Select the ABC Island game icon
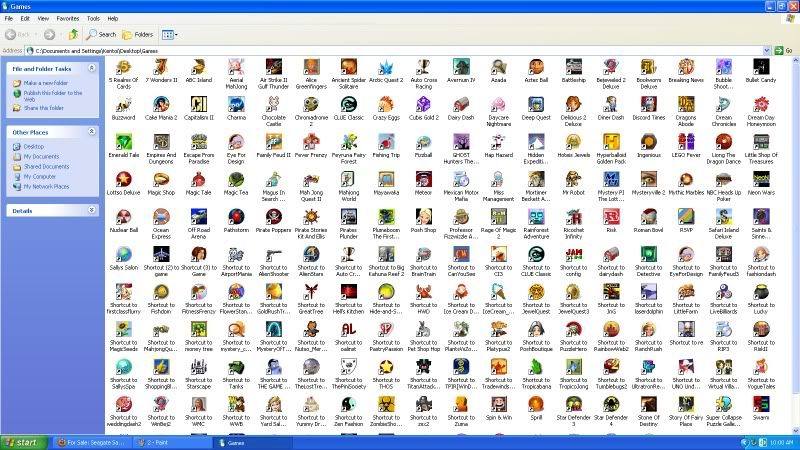The image size is (800, 450). click(198, 67)
